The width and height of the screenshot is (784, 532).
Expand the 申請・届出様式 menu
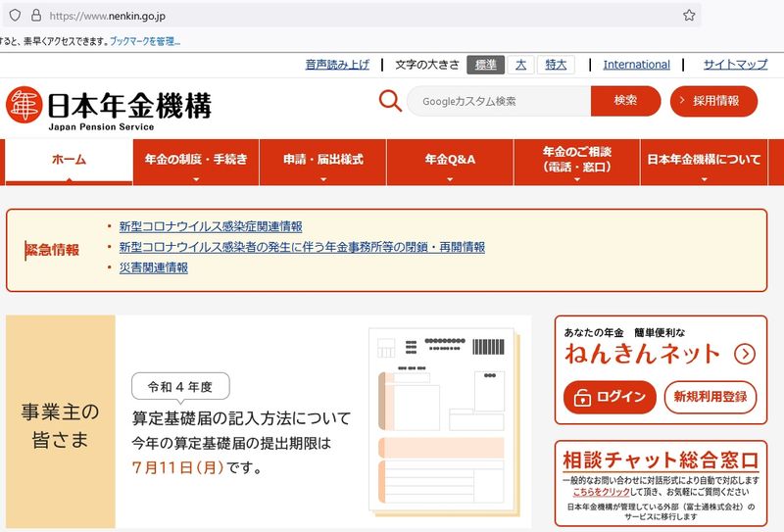(x=323, y=162)
